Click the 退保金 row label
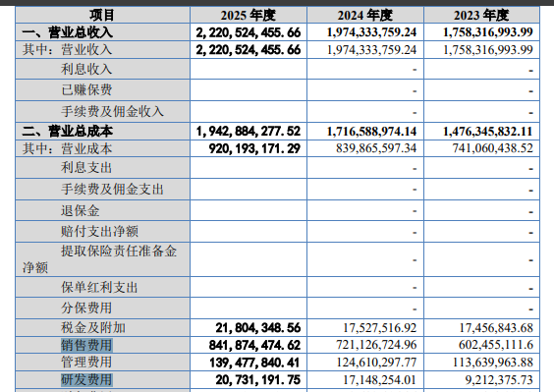This screenshot has width=554, height=392. (81, 210)
